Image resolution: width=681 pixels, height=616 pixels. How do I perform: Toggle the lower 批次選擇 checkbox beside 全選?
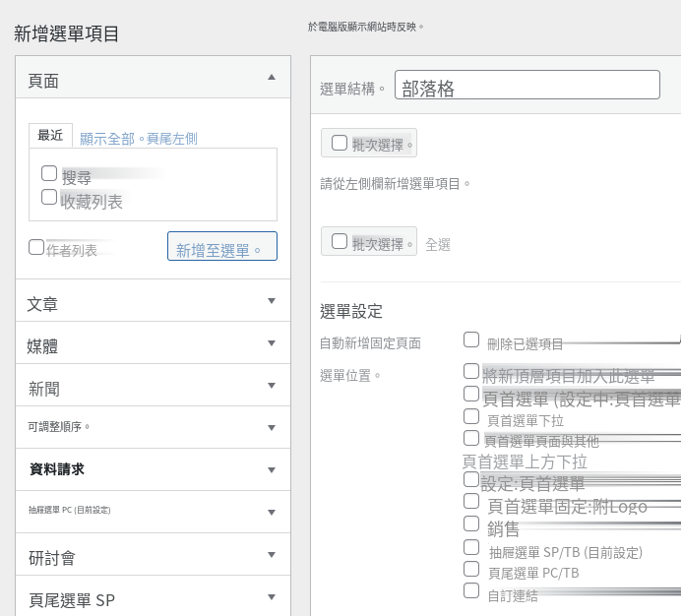[x=340, y=241]
